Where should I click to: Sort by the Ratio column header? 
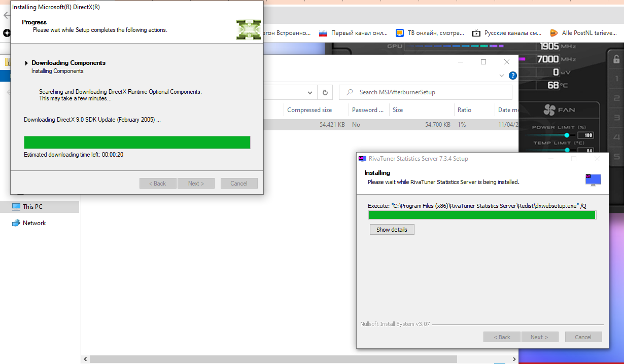point(474,110)
